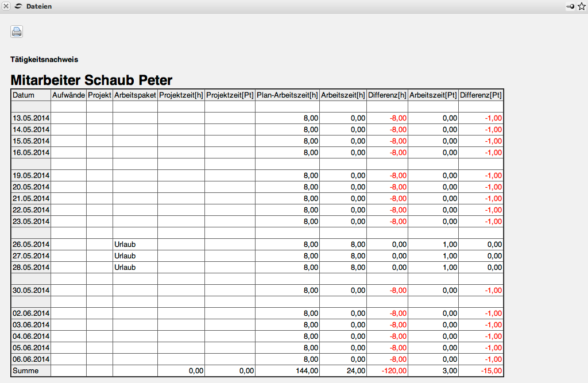Click the print icon

[17, 32]
